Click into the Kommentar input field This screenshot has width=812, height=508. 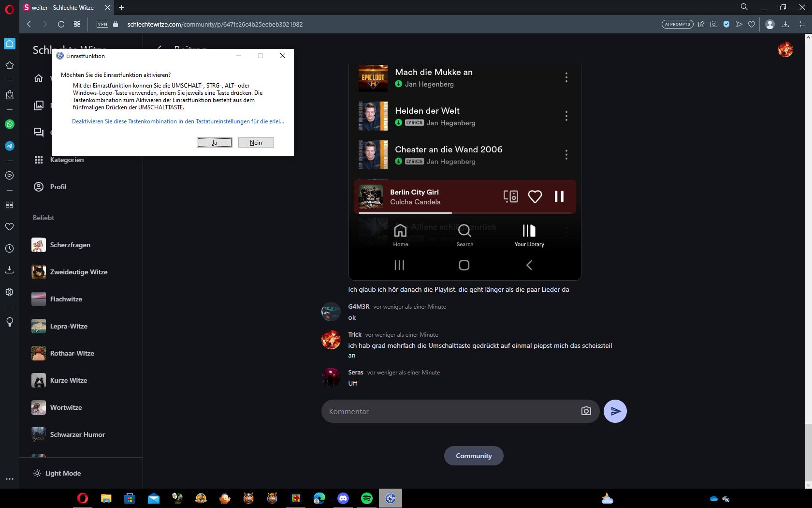(449, 411)
